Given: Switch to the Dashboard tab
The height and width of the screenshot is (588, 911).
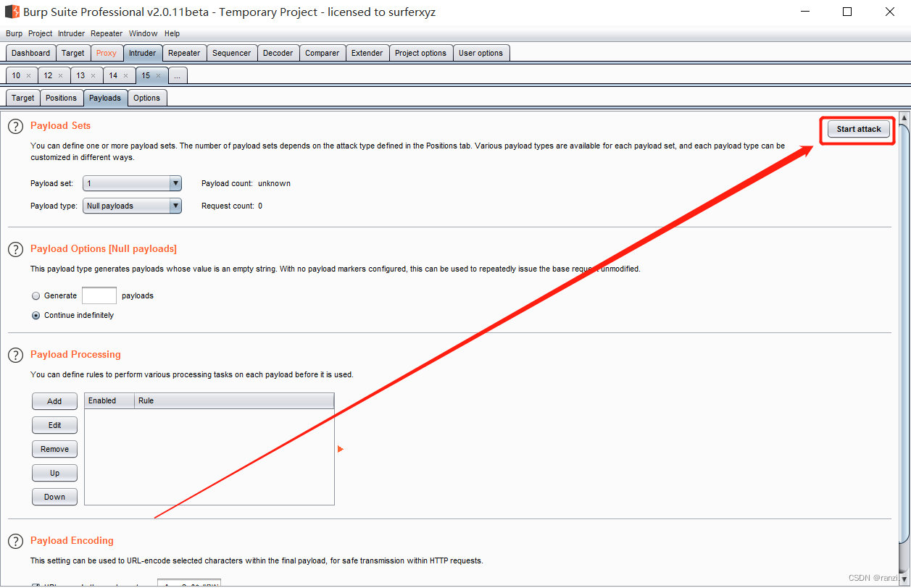Looking at the screenshot, I should click(31, 53).
